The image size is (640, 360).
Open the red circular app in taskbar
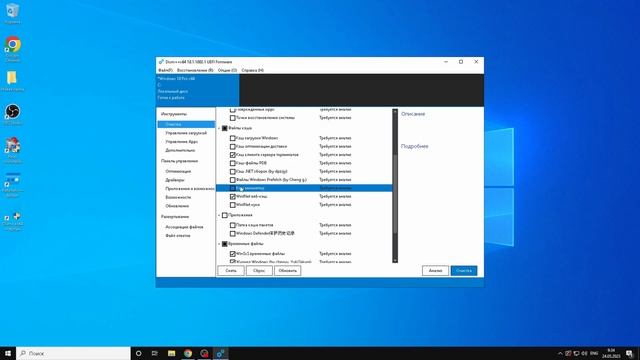pyautogui.click(x=204, y=353)
